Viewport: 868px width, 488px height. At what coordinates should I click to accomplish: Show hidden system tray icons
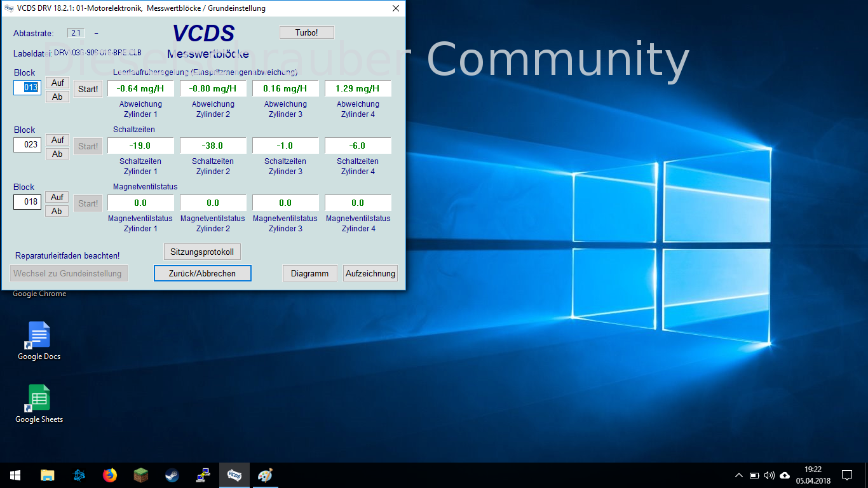click(x=738, y=475)
